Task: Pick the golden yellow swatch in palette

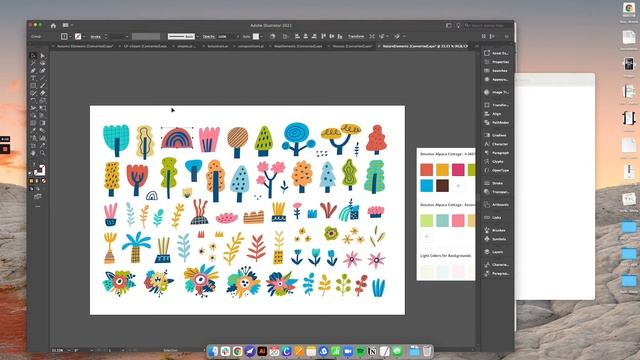Action: tap(442, 170)
